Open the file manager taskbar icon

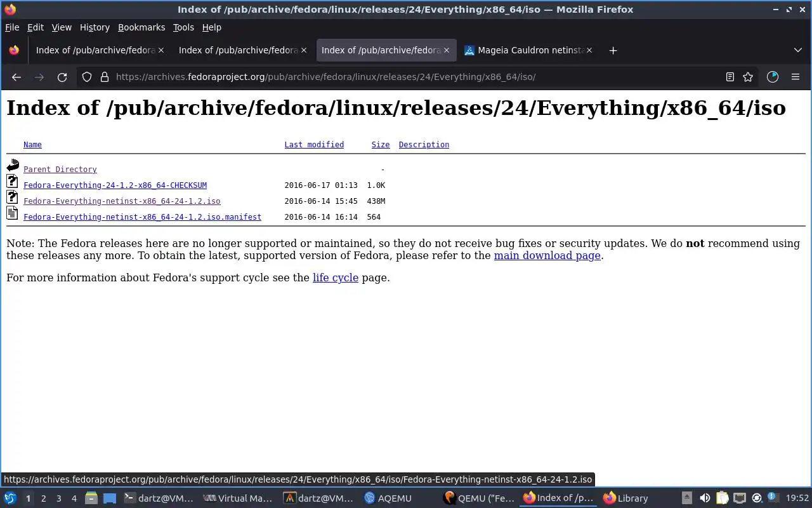(x=91, y=498)
